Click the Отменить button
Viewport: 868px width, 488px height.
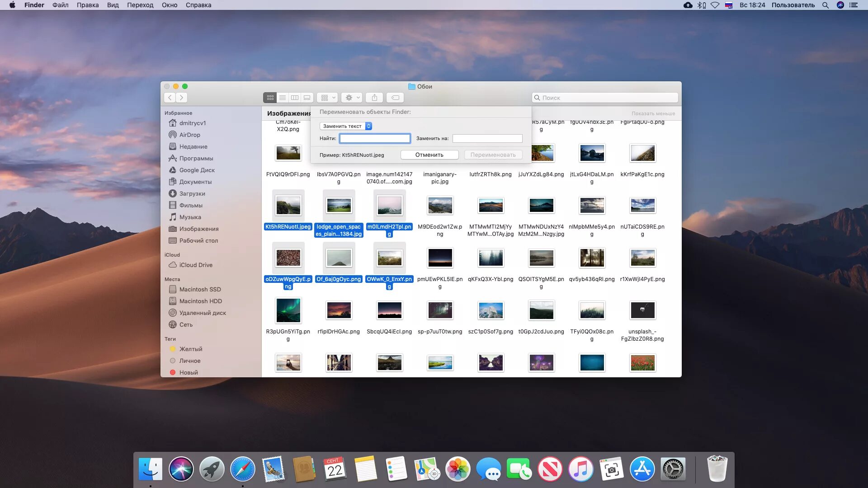(429, 155)
